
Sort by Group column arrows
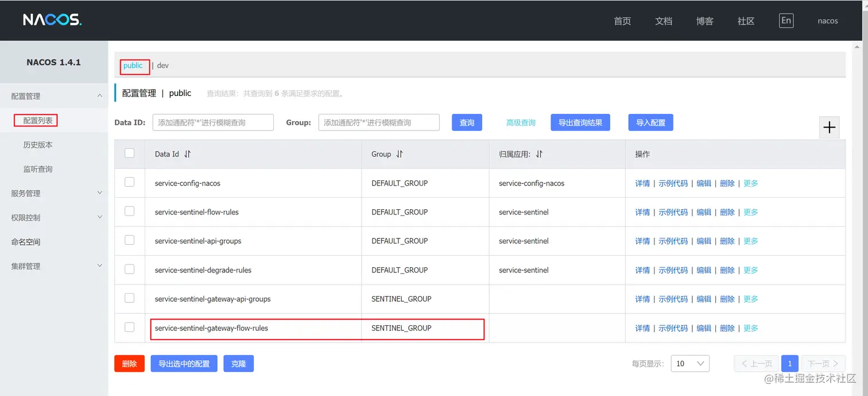(400, 154)
